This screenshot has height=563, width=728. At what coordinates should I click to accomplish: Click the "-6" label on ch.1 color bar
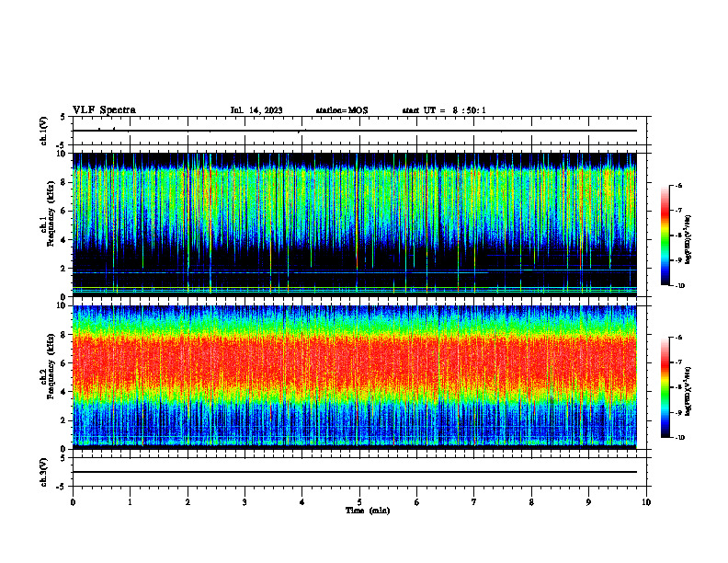(x=678, y=185)
